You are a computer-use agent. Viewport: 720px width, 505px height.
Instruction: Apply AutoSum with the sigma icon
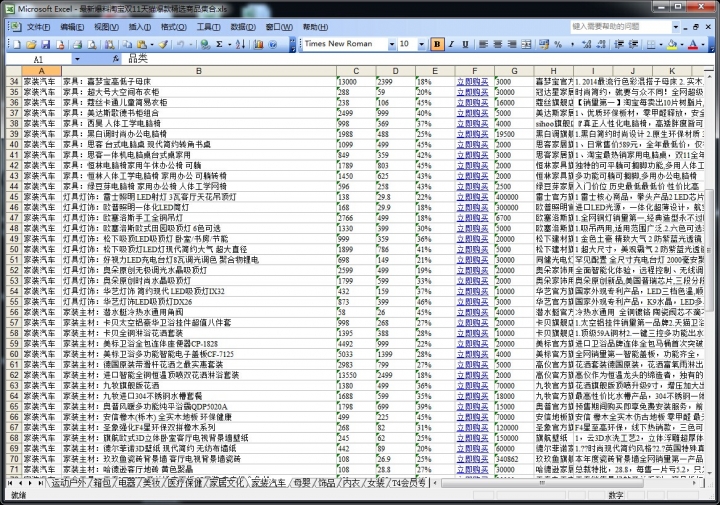(x=219, y=45)
